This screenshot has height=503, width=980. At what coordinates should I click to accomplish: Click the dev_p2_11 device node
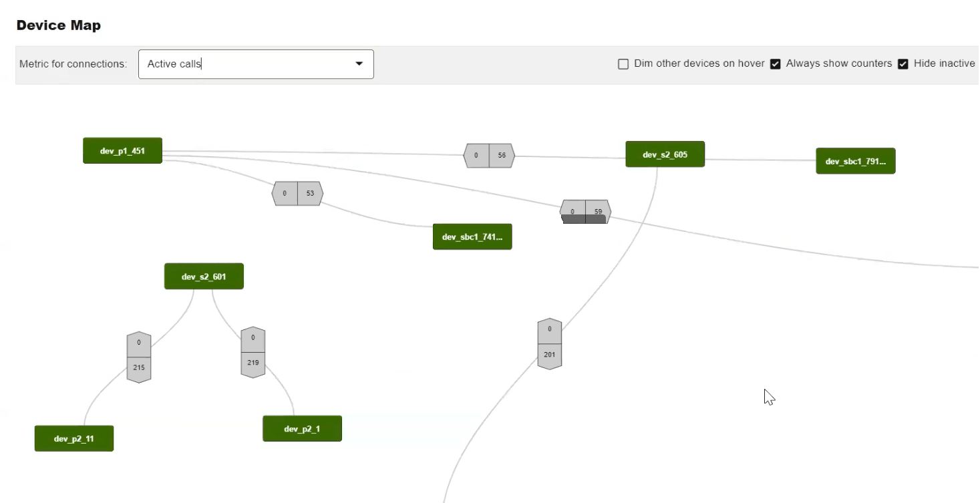[73, 438]
